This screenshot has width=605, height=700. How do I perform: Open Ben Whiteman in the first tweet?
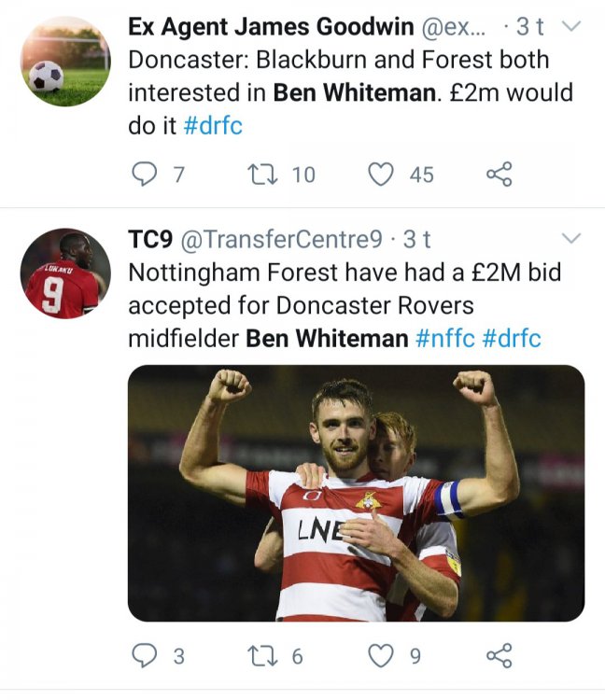tap(343, 93)
